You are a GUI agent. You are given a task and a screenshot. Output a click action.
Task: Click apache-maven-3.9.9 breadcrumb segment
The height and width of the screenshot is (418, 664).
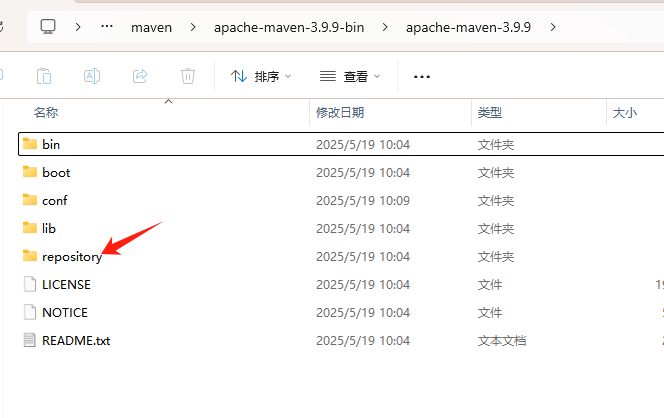tap(468, 28)
